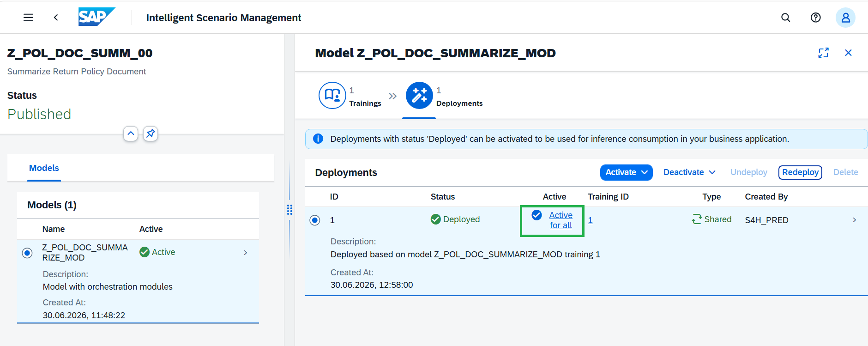
Task: Click 'Z_POL_DOC_SUMMA RIZE_MOD' model name
Action: pos(84,253)
